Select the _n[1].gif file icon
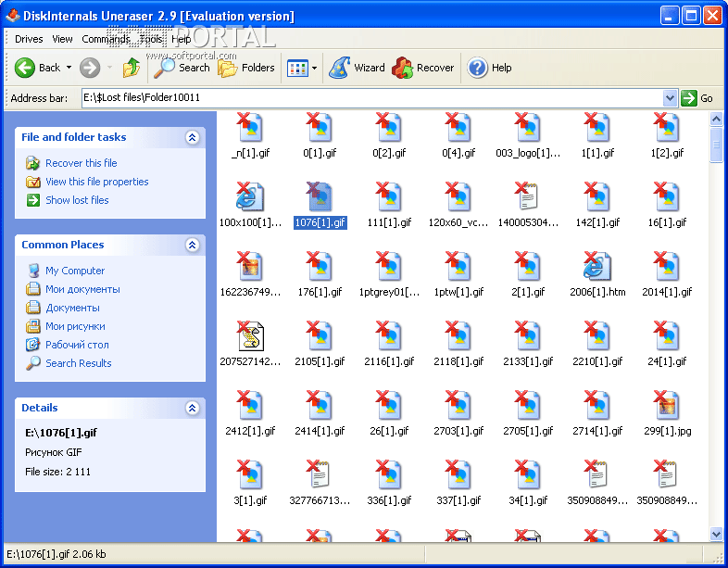 [250, 127]
